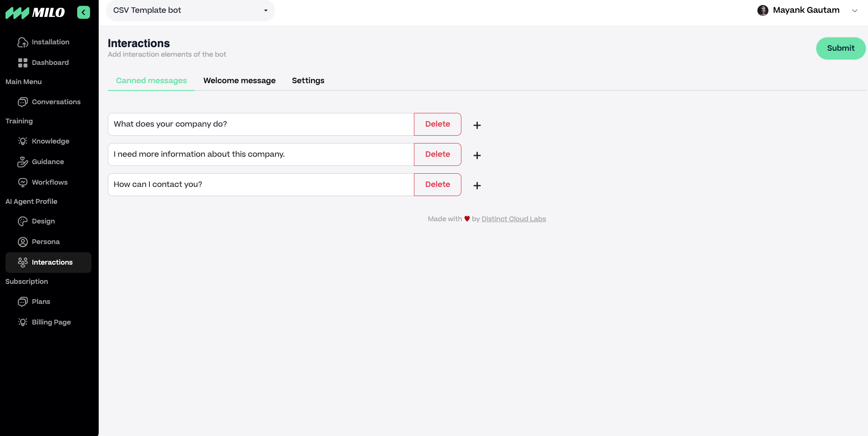Viewport: 868px width, 436px height.
Task: Click the Knowledge lightbulb icon
Action: click(x=23, y=141)
